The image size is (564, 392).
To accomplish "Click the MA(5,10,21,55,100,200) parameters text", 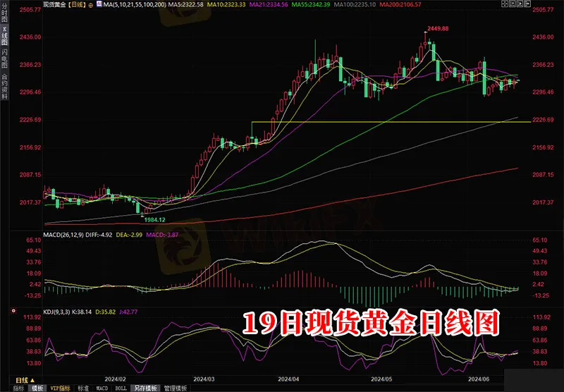I will [x=135, y=5].
